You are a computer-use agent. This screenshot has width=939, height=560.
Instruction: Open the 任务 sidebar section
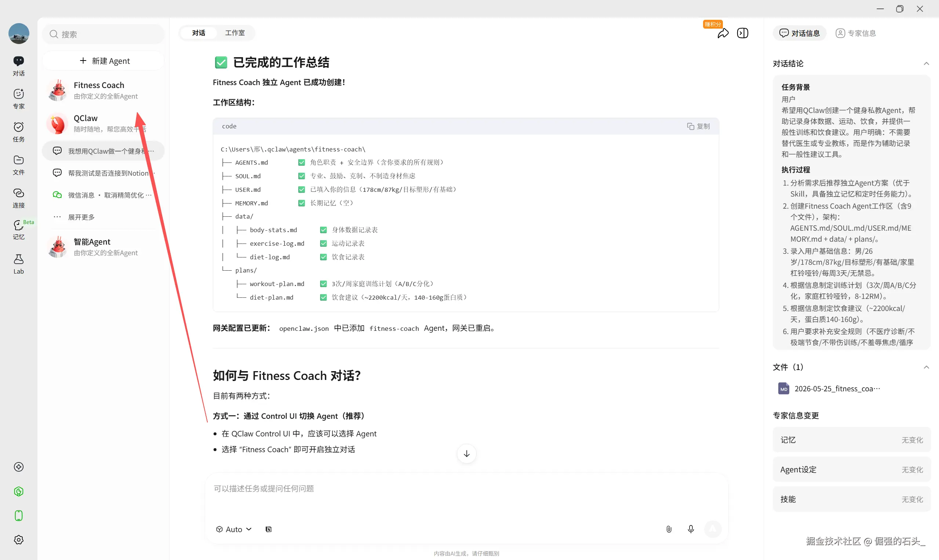point(18,132)
